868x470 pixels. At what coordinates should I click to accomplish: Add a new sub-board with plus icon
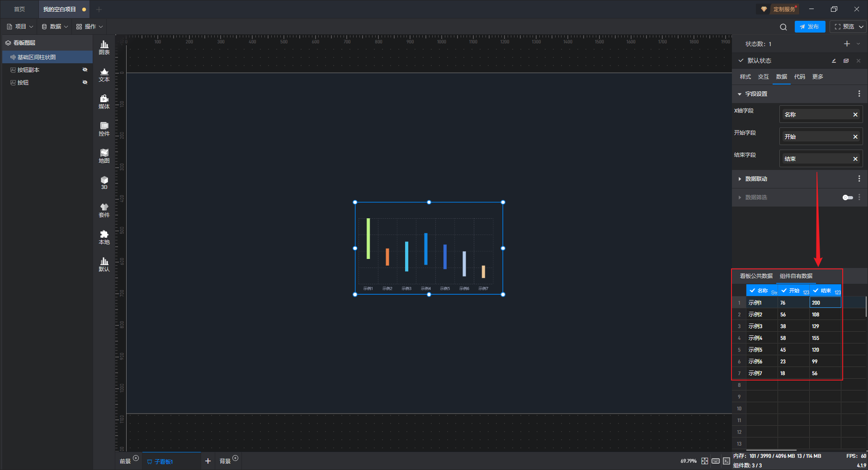point(208,461)
